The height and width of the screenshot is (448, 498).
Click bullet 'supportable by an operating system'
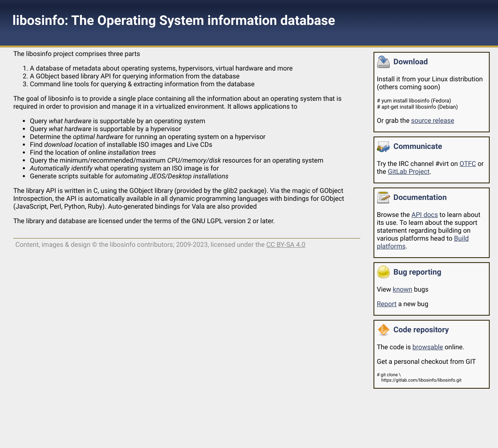click(x=117, y=121)
